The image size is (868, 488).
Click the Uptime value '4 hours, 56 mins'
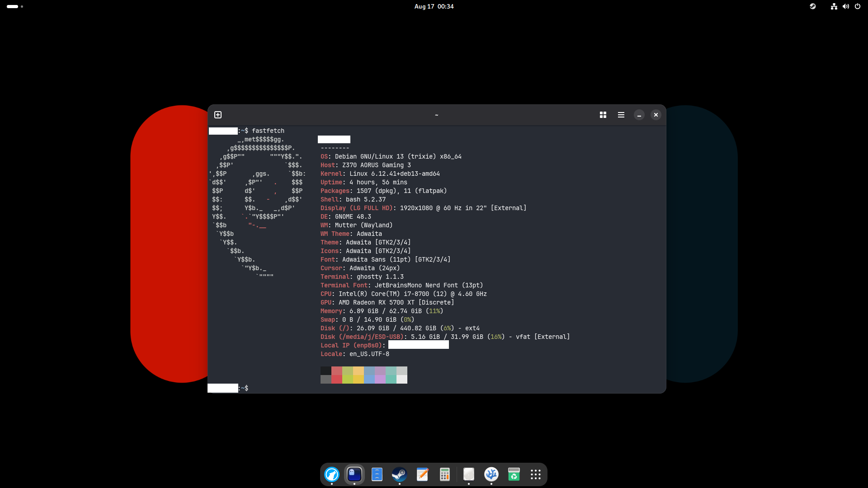click(x=378, y=182)
